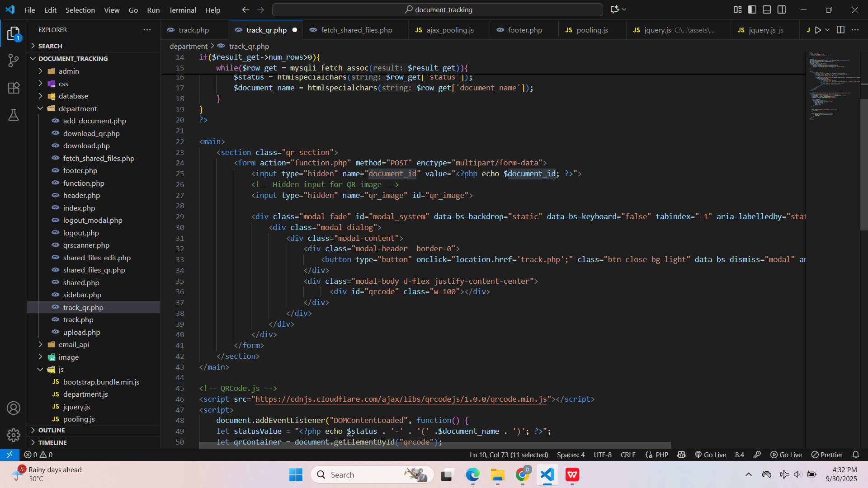Open the notifications bell in status bar
This screenshot has height=488, width=868.
[x=855, y=455]
